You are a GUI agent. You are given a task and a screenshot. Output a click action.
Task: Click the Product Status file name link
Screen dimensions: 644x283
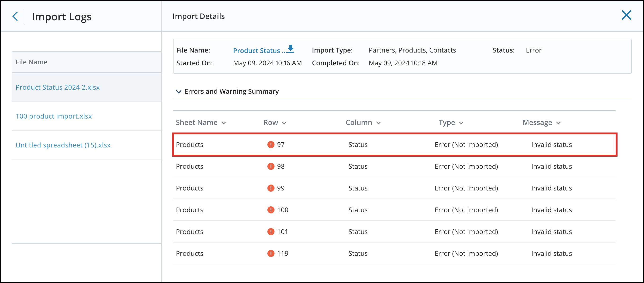pyautogui.click(x=260, y=51)
